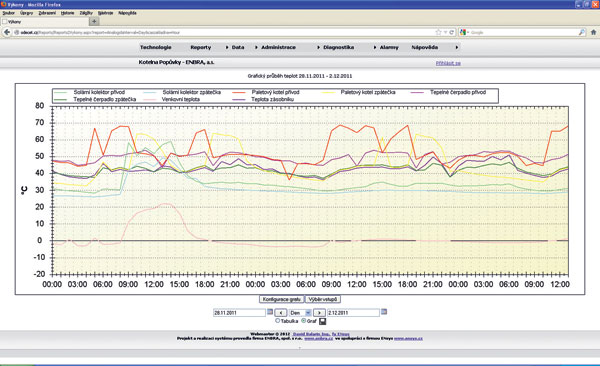
Task: Click the start date field 28.11.2011
Action: (239, 313)
